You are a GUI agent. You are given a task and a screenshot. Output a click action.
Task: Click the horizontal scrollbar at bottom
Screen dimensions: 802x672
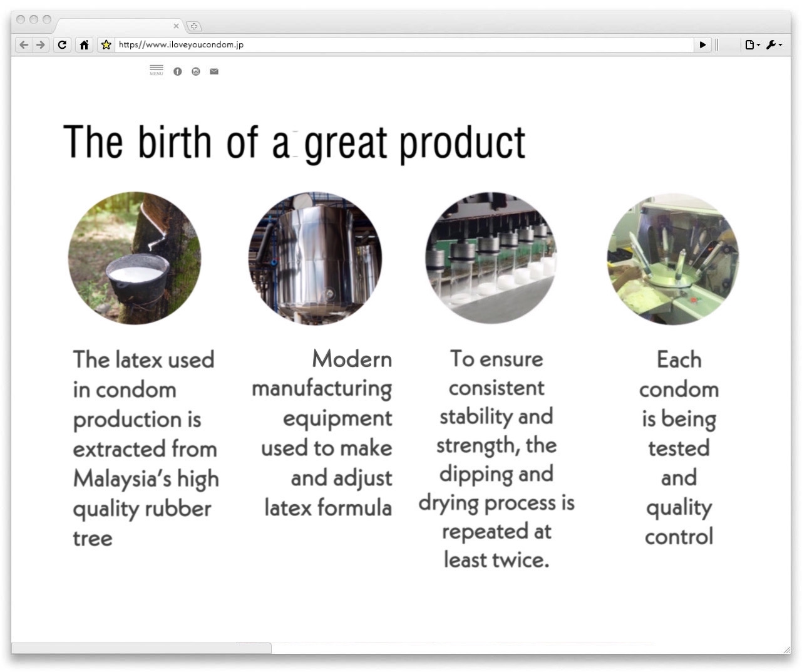(x=141, y=648)
